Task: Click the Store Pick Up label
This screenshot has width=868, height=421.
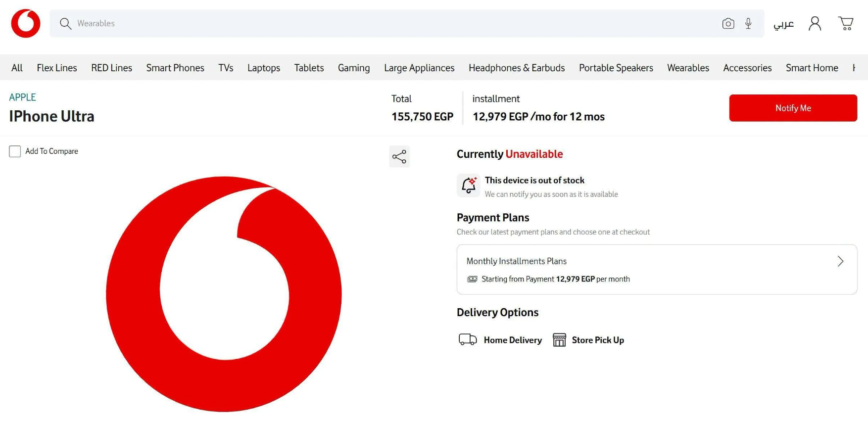Action: coord(598,340)
